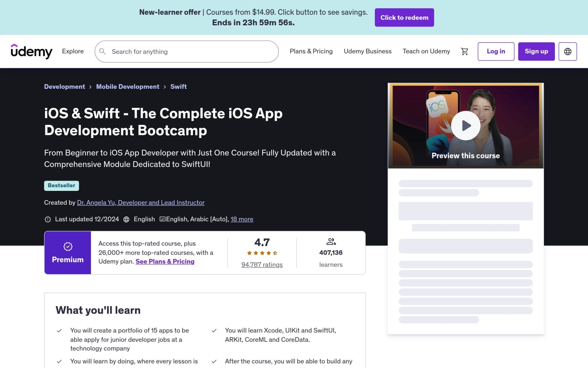Open Teach on Udemy

pos(426,51)
